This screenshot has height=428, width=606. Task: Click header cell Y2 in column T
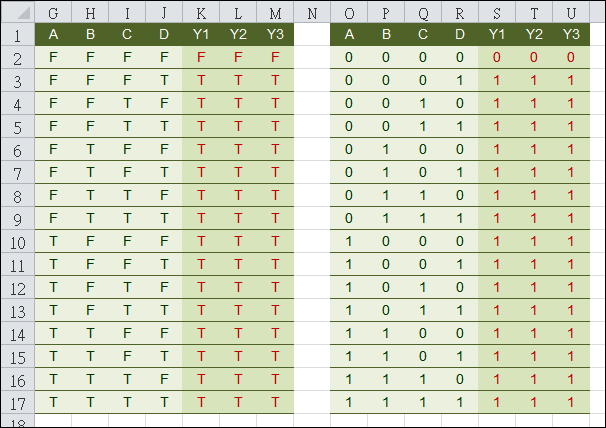[x=534, y=34]
